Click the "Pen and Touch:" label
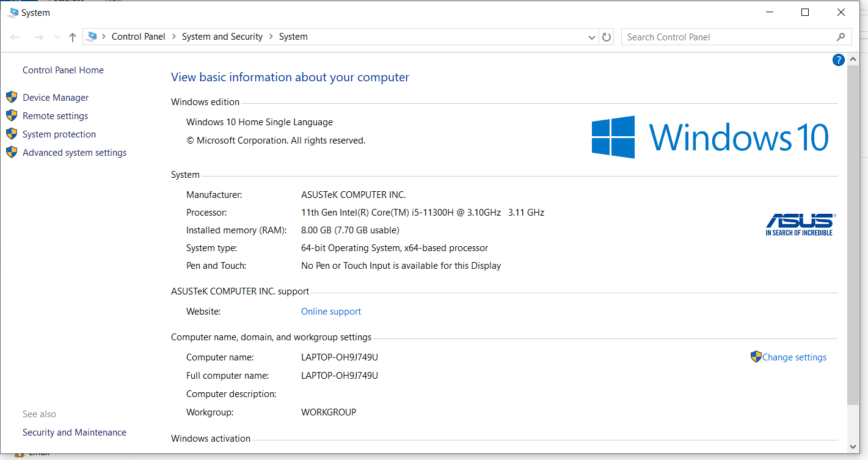Screen dimensions: 868x460 (x=216, y=266)
